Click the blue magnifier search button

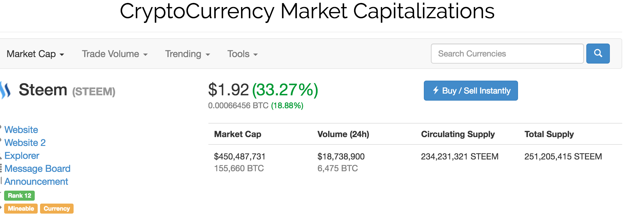[598, 54]
